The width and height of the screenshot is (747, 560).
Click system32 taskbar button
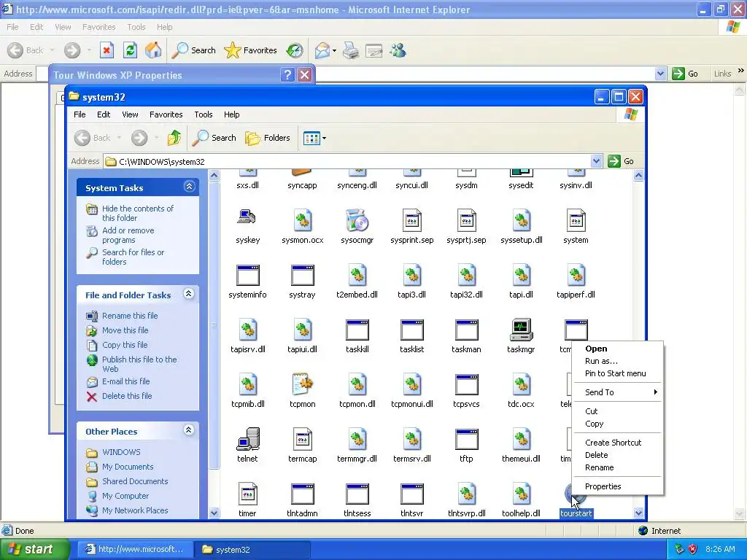pyautogui.click(x=252, y=549)
